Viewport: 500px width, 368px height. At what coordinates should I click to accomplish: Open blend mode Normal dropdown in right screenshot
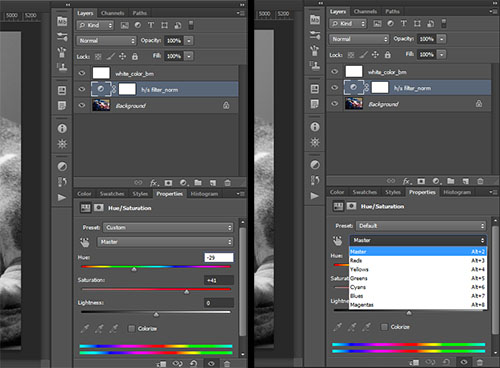point(359,39)
